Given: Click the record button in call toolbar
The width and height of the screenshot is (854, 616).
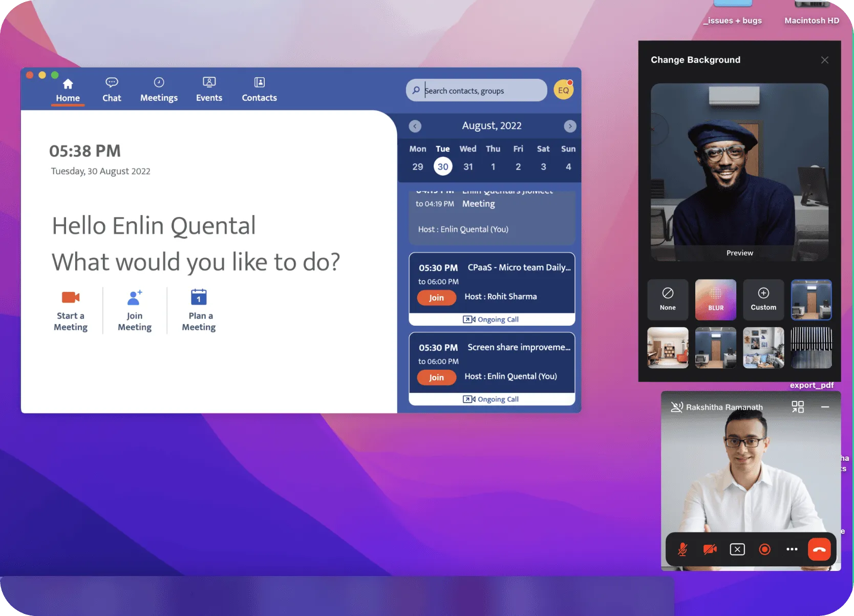Looking at the screenshot, I should click(764, 549).
